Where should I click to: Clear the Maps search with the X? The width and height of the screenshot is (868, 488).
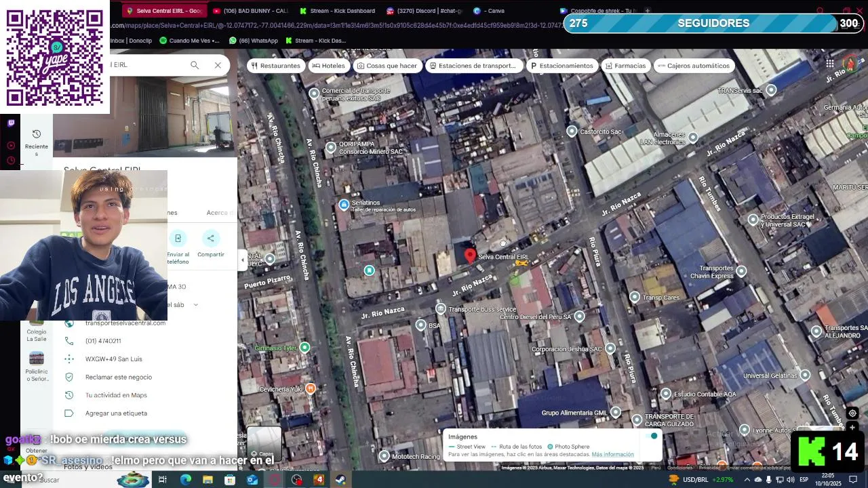[218, 65]
